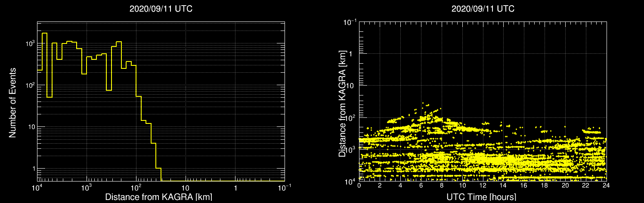Click the "8" tick on the UTC Time axis
644x203 pixels.
point(442,185)
